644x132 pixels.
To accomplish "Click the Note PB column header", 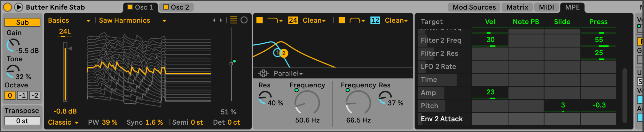I will pos(526,22).
